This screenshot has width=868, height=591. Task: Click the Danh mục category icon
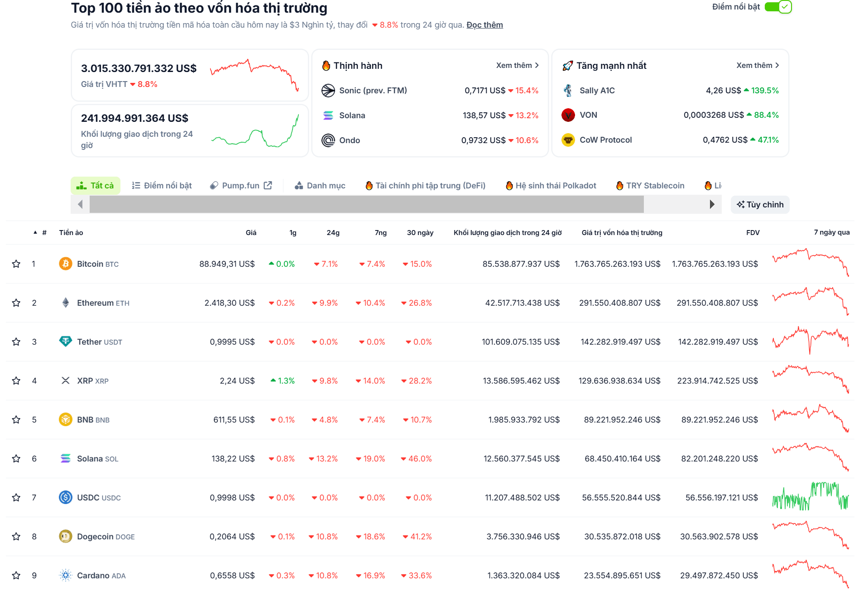(x=299, y=186)
